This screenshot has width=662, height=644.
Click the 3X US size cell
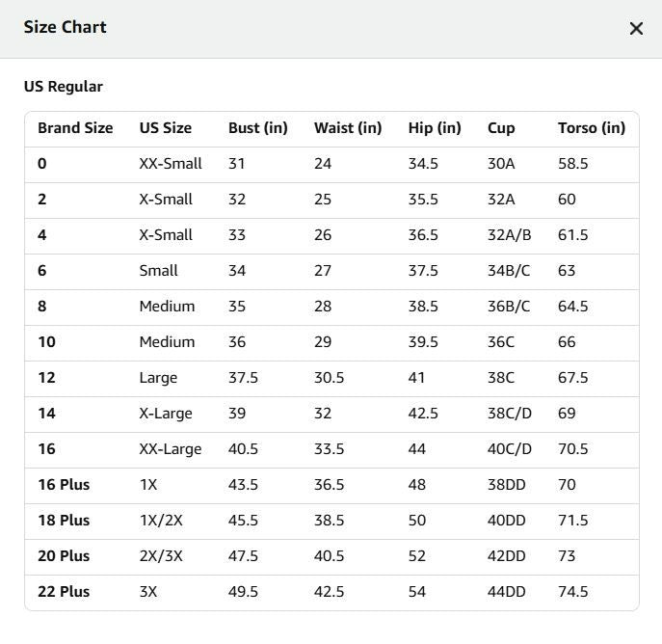(148, 592)
